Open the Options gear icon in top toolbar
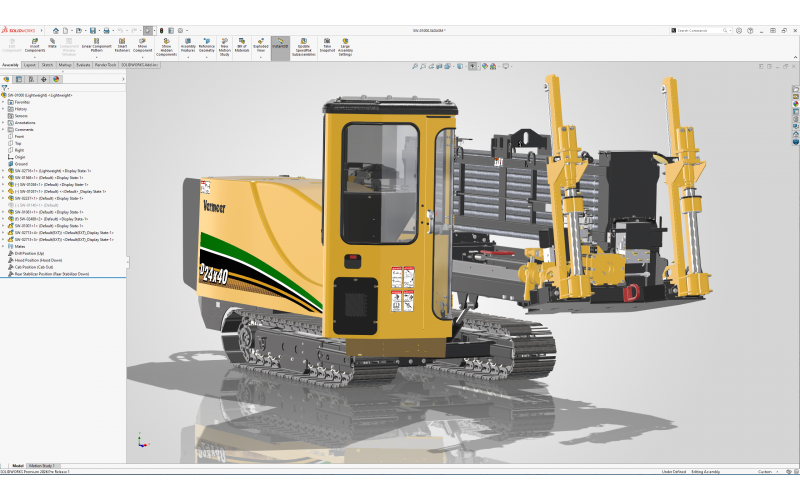800x500 pixels. (x=180, y=31)
